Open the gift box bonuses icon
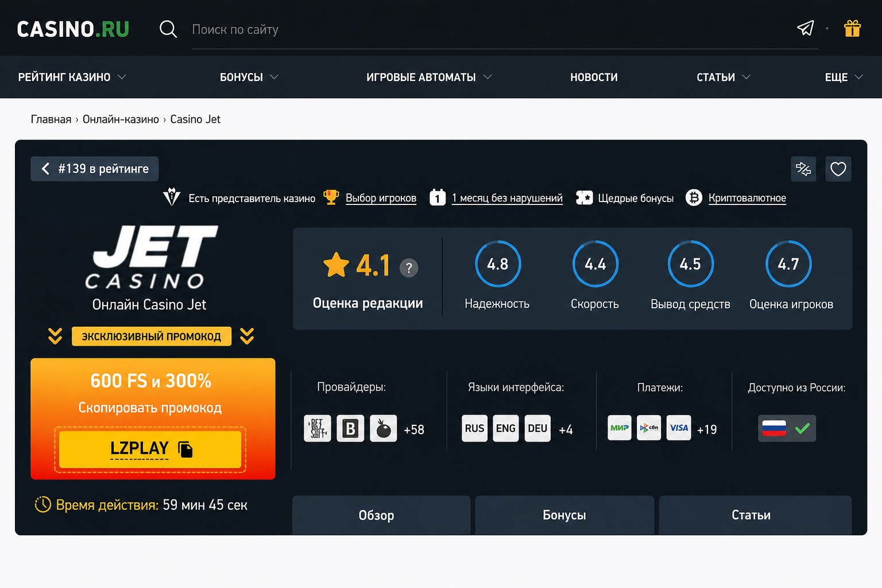Screen dimensions: 882x588 point(852,28)
